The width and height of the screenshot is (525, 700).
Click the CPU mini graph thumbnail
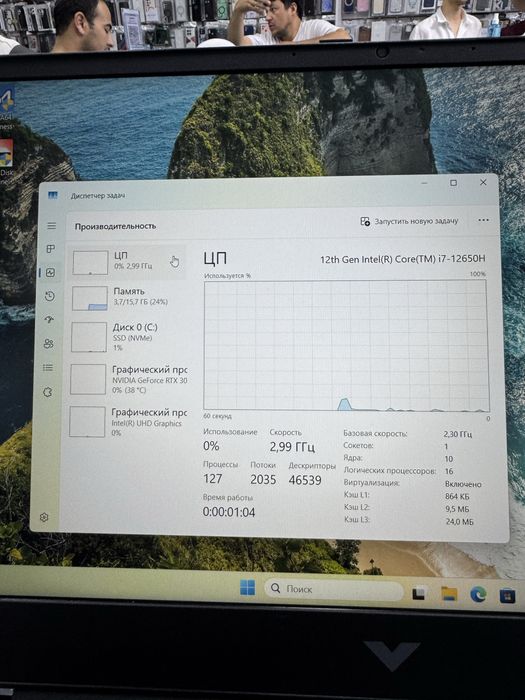pyautogui.click(x=90, y=262)
